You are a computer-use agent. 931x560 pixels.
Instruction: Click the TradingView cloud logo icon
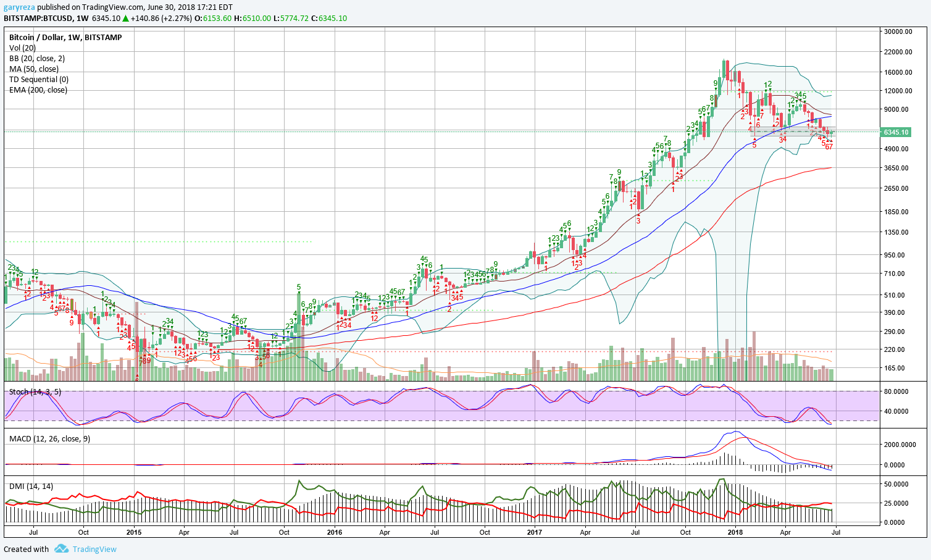[61, 548]
